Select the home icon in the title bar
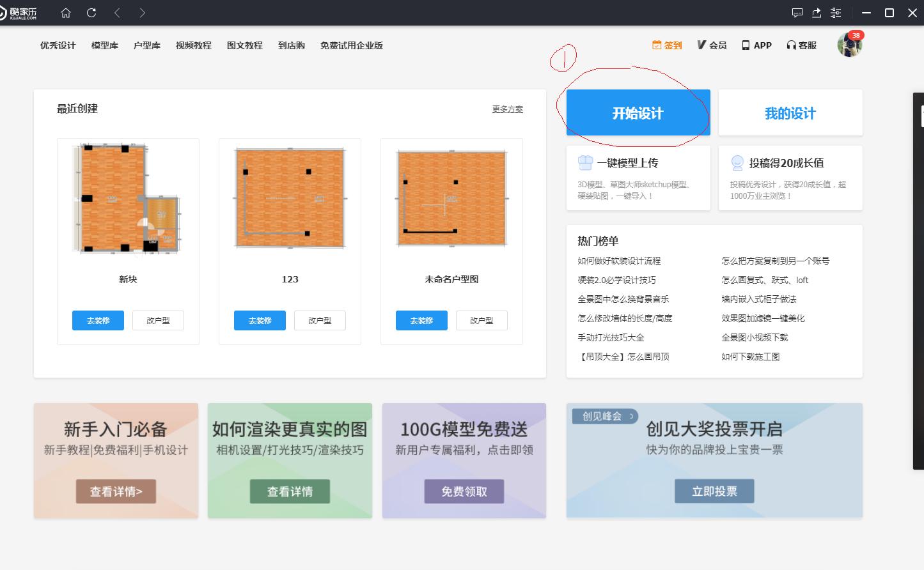 (65, 12)
